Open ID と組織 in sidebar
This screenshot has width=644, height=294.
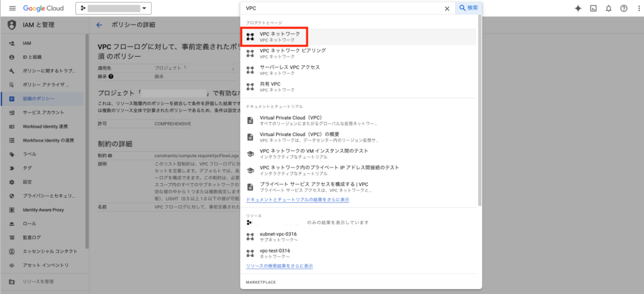43,57
